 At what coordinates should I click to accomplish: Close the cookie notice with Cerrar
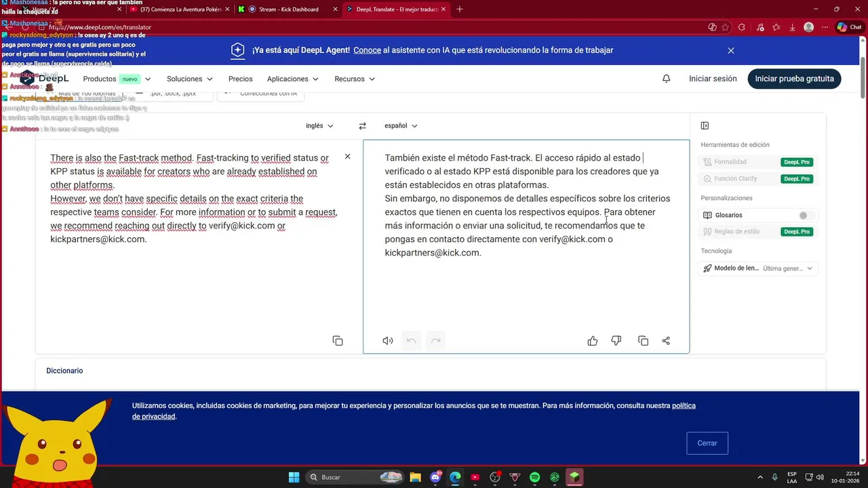tap(707, 443)
